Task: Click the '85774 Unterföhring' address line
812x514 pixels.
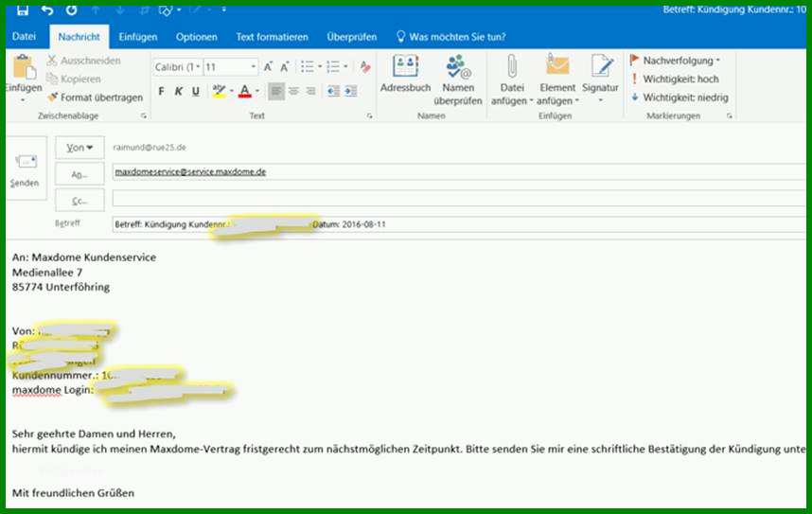Action: (x=61, y=287)
